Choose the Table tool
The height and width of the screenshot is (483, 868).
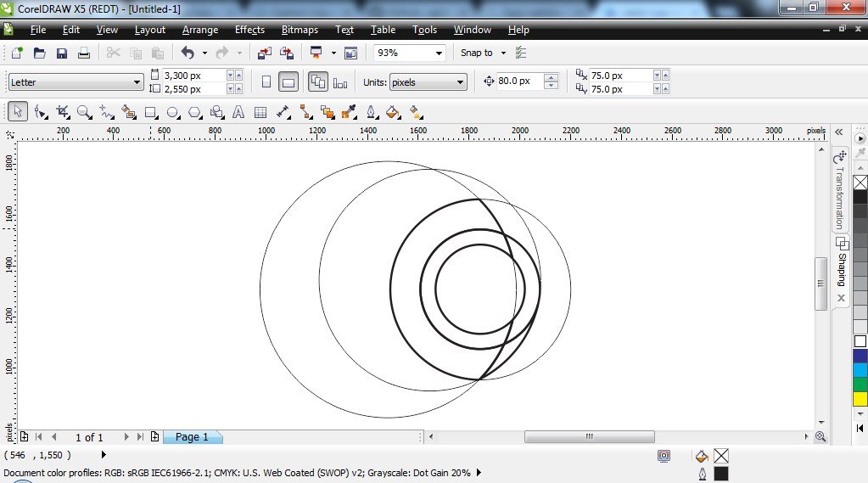tap(260, 112)
